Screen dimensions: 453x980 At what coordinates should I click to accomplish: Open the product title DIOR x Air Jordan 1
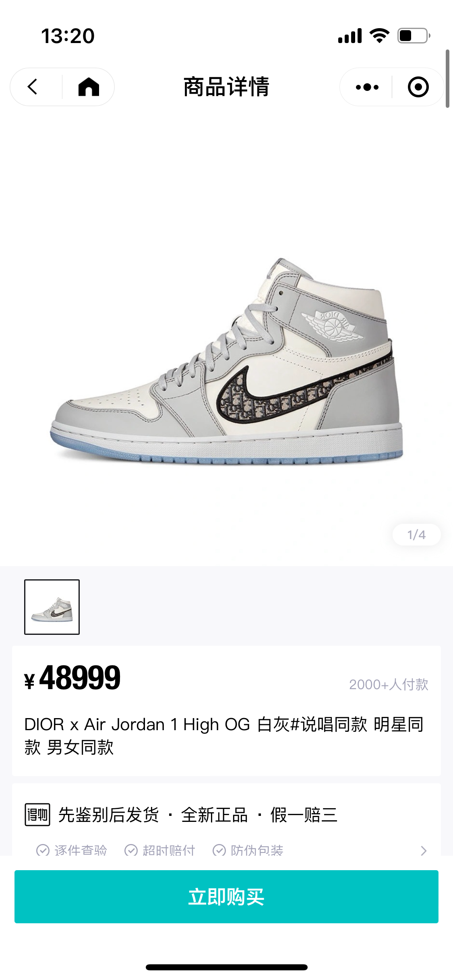click(x=224, y=736)
